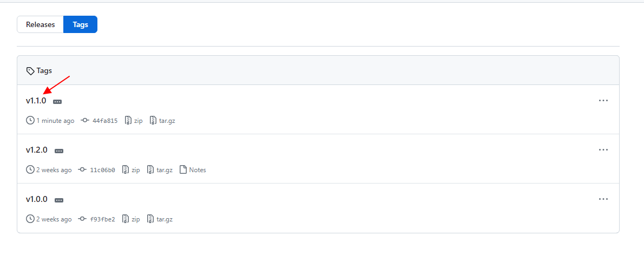The height and width of the screenshot is (255, 644).
Task: Click the tar.gz archive icon for v1.0.0
Action: click(x=150, y=219)
